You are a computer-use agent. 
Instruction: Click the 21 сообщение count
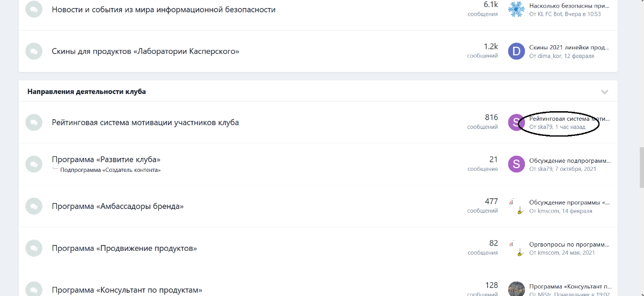click(x=482, y=163)
